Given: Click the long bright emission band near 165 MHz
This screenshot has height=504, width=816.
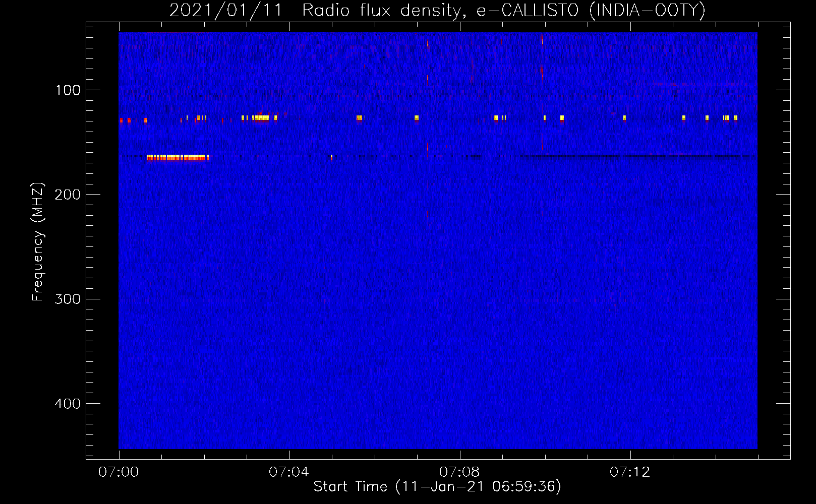Looking at the screenshot, I should click(x=178, y=157).
